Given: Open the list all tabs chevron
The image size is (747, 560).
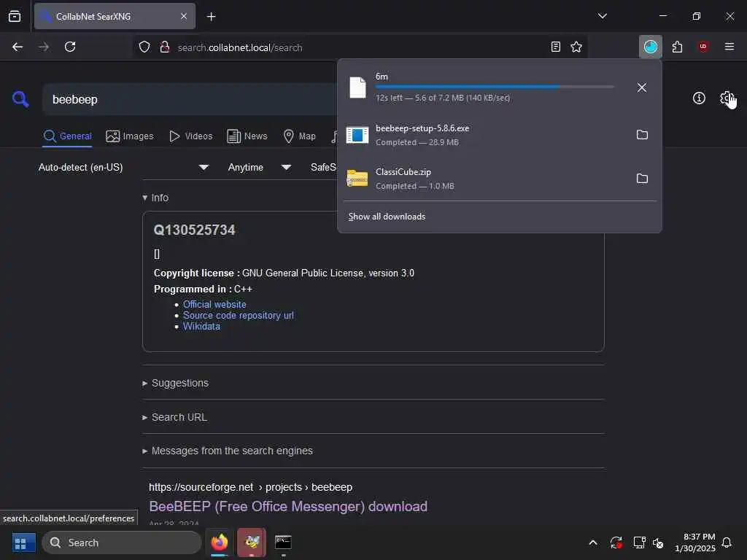Looking at the screenshot, I should tap(602, 16).
